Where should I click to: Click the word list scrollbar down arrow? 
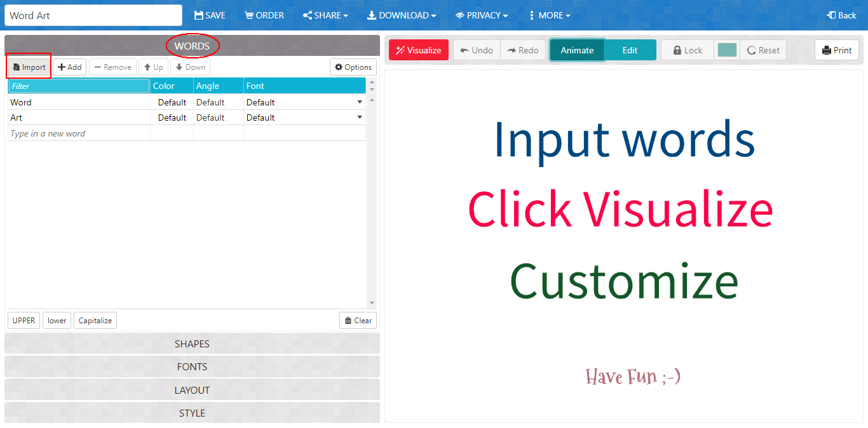pos(372,303)
